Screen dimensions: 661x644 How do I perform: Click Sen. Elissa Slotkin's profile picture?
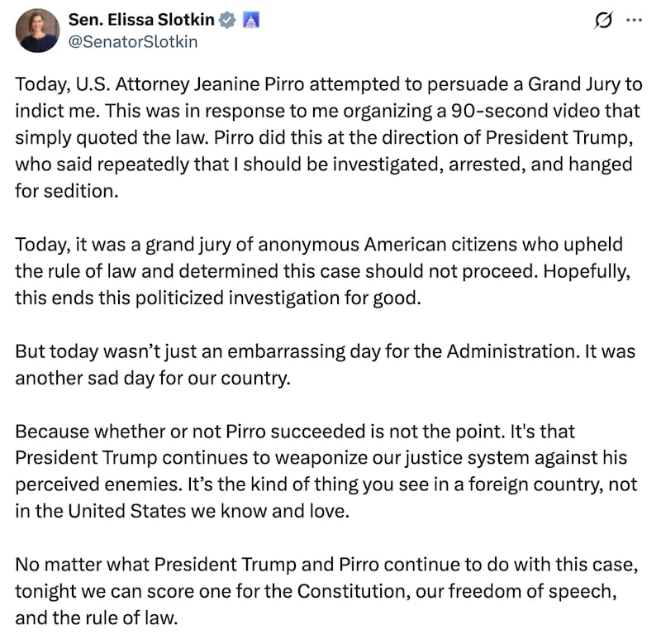[x=37, y=29]
